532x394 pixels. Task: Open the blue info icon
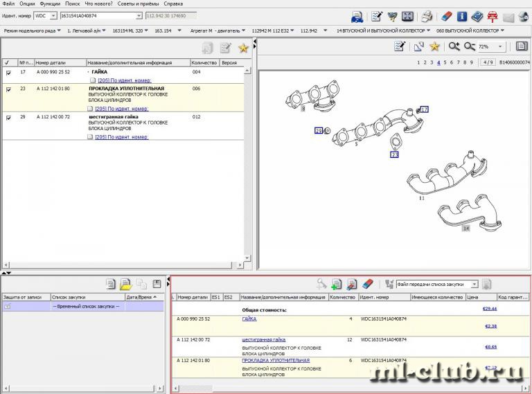click(462, 16)
